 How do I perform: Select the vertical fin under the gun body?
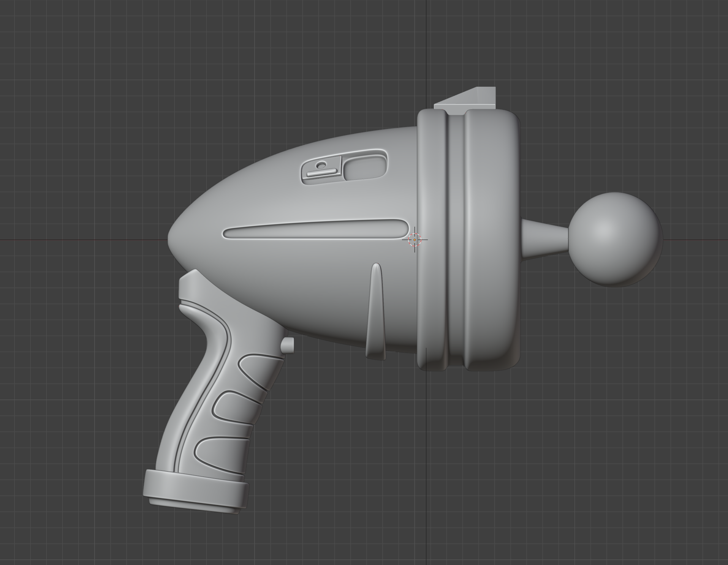point(375,311)
